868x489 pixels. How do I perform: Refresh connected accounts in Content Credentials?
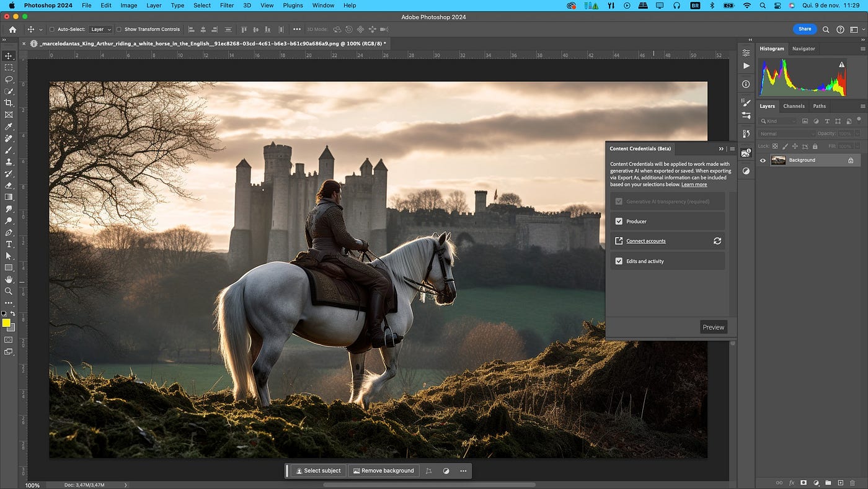(x=717, y=241)
